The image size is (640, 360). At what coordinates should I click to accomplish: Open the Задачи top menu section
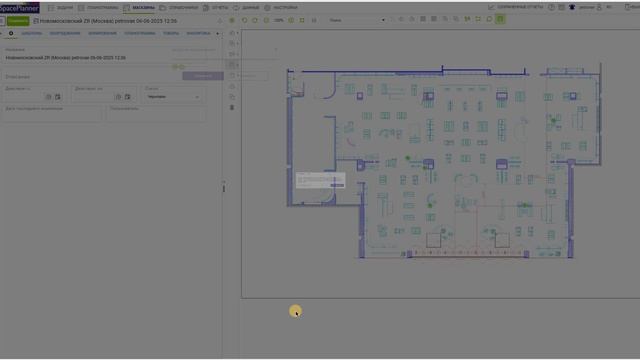61,8
